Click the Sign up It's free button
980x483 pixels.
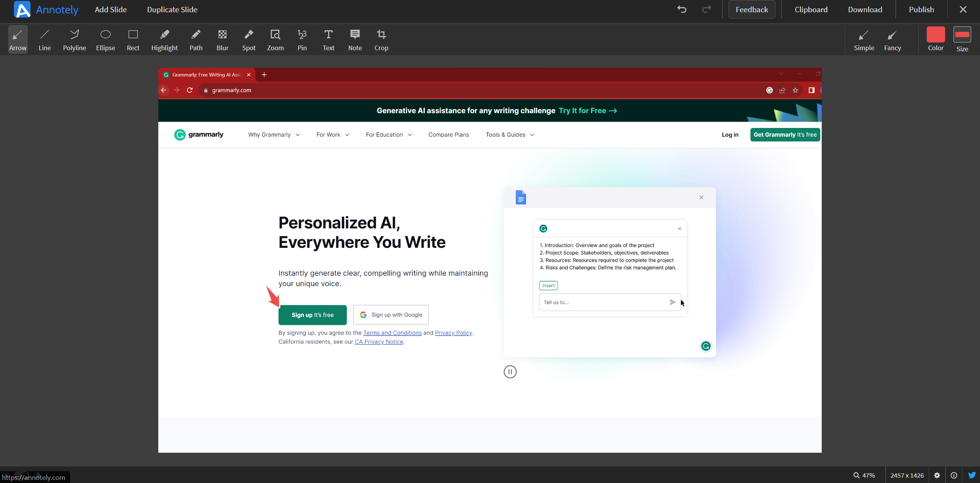click(312, 315)
